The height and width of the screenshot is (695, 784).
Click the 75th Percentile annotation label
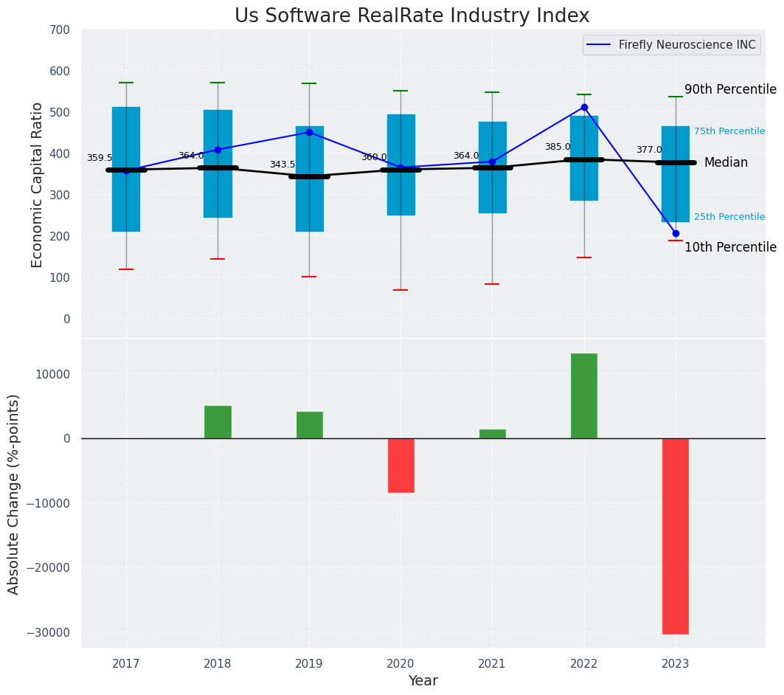(729, 131)
